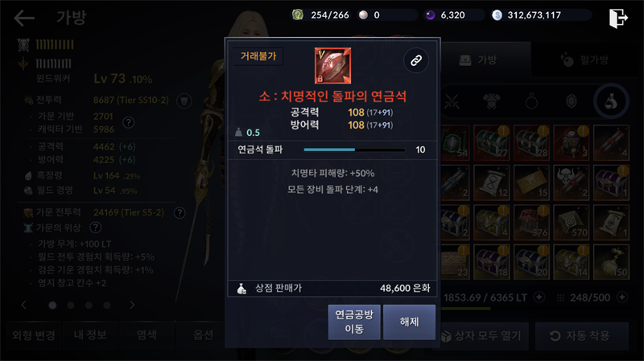Click the back arrow next to 가방

[x=24, y=18]
